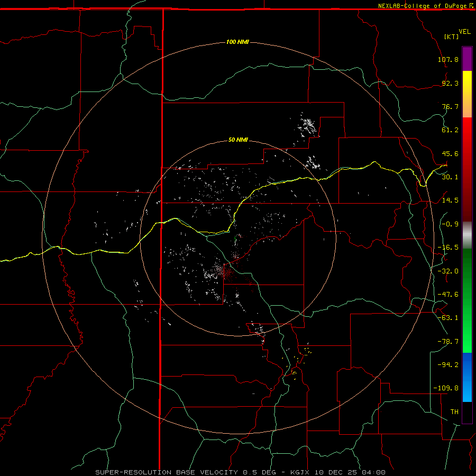Image resolution: width=476 pixels, height=476 pixels.
Task: Click the -109.8 legend value
Action: point(446,388)
